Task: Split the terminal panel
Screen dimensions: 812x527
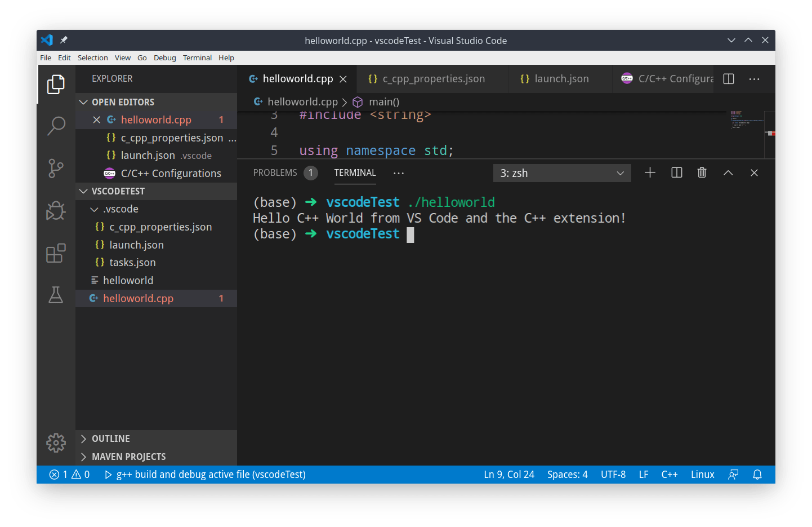Action: [x=676, y=173]
